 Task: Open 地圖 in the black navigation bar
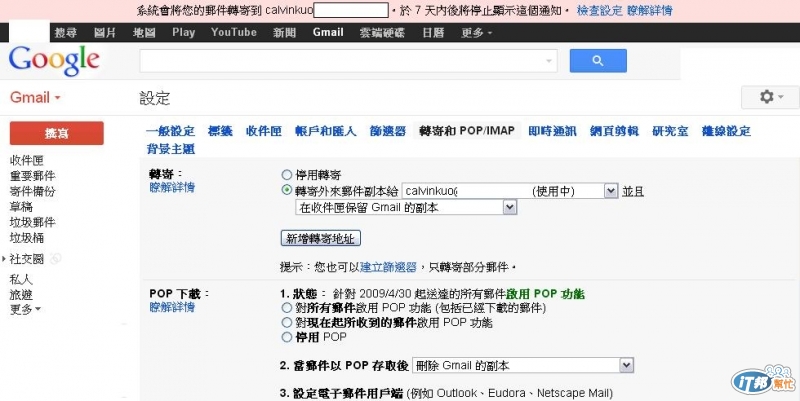(x=144, y=33)
